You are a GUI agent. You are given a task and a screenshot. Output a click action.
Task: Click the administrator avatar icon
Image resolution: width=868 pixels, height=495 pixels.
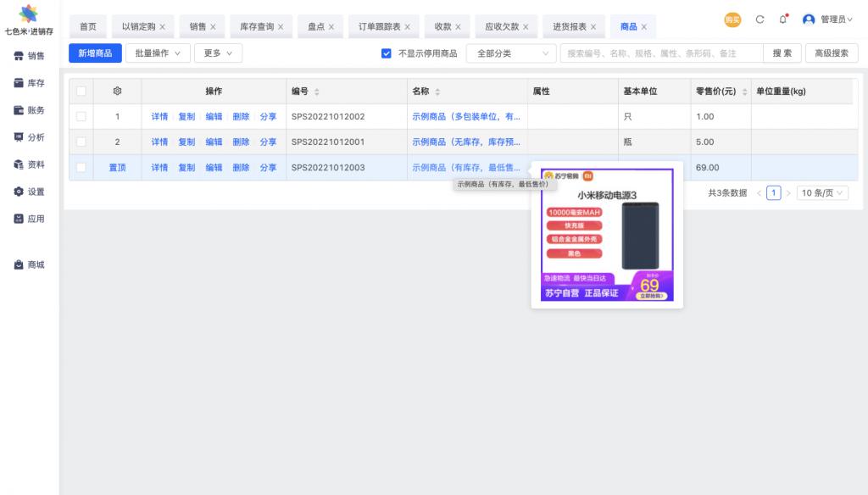pyautogui.click(x=808, y=19)
